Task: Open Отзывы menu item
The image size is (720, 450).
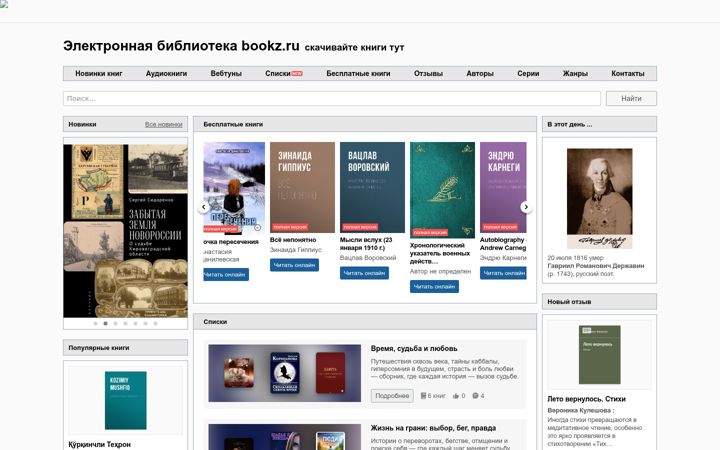Action: click(x=428, y=73)
